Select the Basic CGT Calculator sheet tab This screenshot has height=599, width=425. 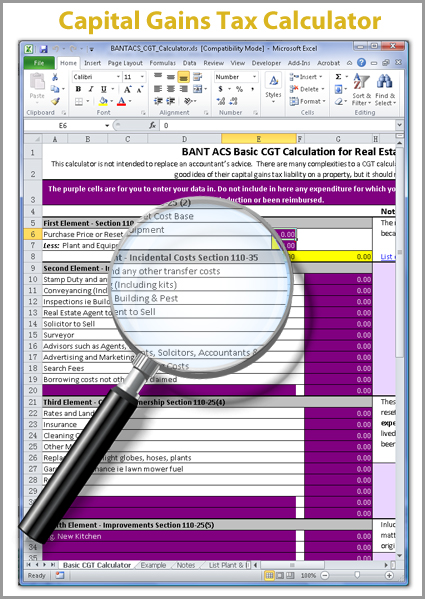tap(97, 565)
